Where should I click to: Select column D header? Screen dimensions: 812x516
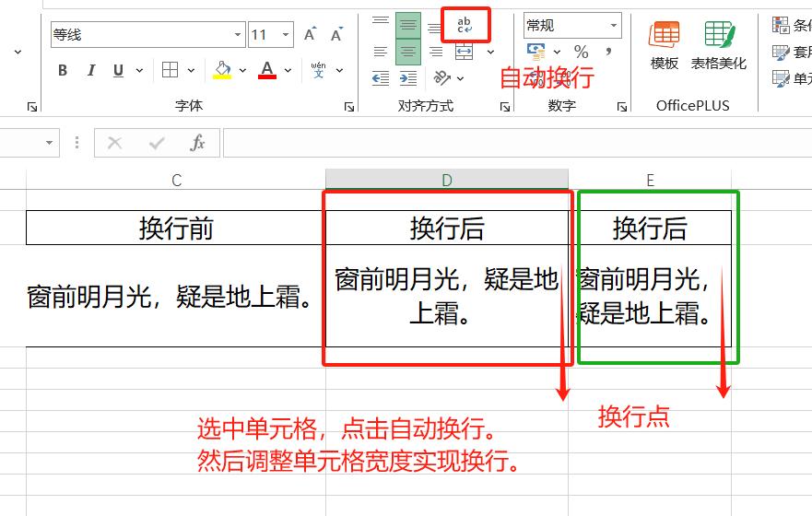[x=447, y=180]
